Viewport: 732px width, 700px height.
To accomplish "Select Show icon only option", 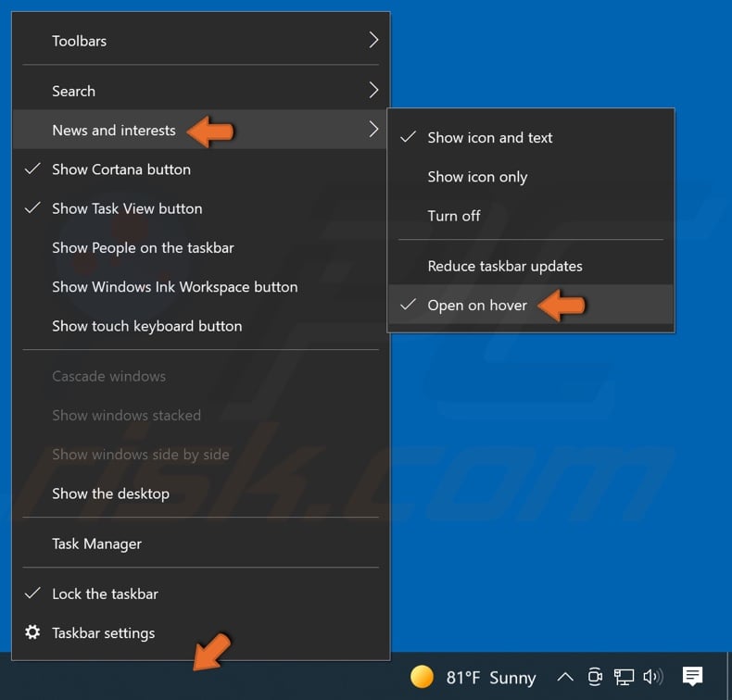I will pos(531,177).
